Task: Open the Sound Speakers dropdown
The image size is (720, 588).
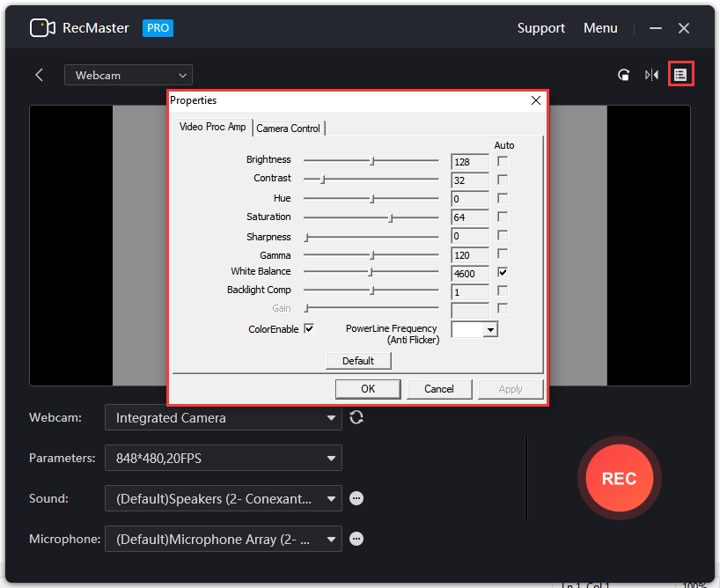Action: [x=224, y=498]
